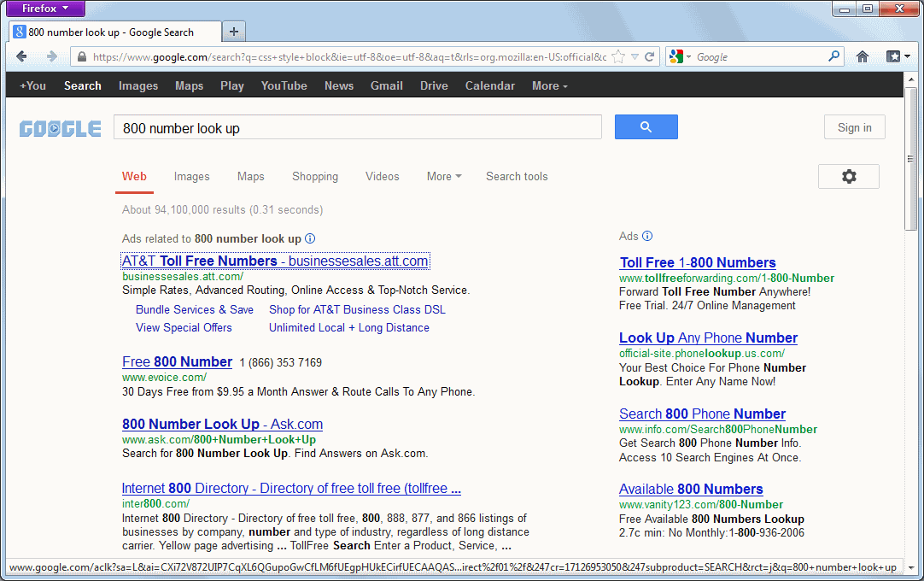Screen dimensions: 924x581
Task: Click the lock icon in address bar
Action: pos(82,56)
